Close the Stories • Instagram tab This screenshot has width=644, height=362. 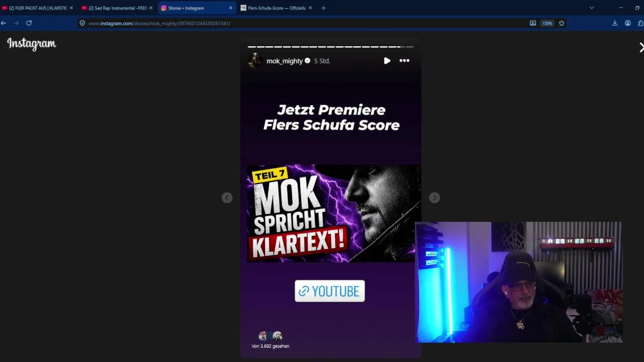tap(230, 8)
